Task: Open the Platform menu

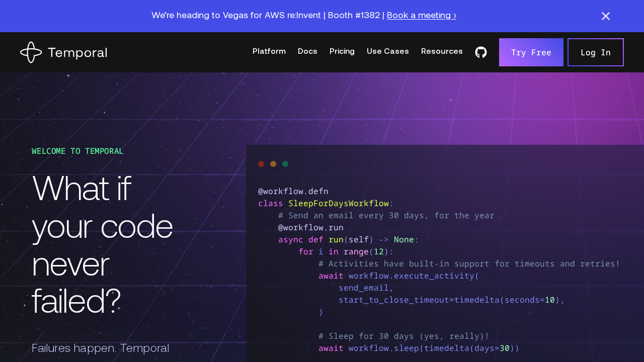Action: [269, 51]
